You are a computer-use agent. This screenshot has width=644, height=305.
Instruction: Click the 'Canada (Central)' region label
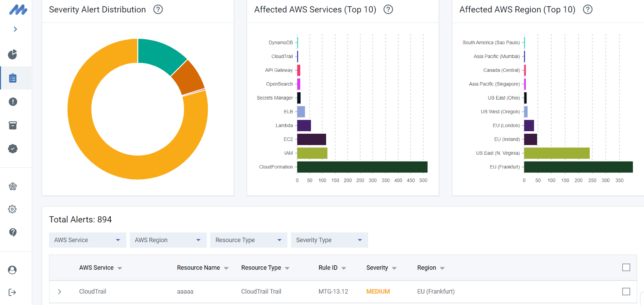click(502, 70)
